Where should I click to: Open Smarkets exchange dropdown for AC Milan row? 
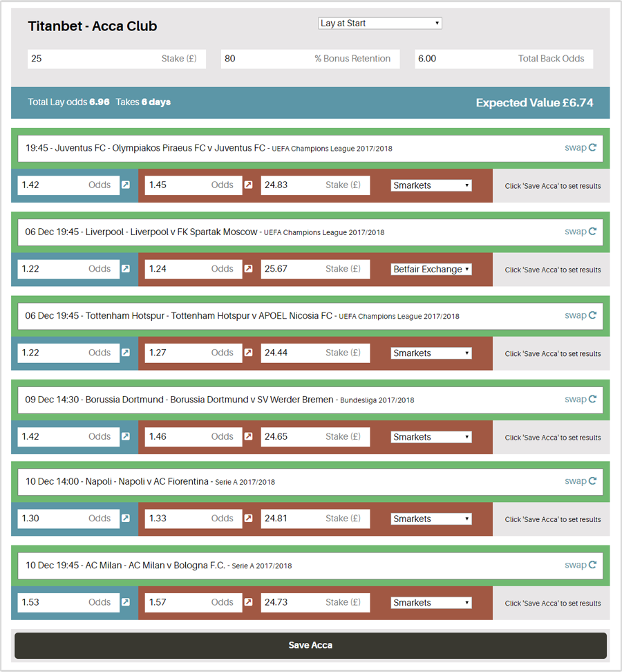click(431, 603)
